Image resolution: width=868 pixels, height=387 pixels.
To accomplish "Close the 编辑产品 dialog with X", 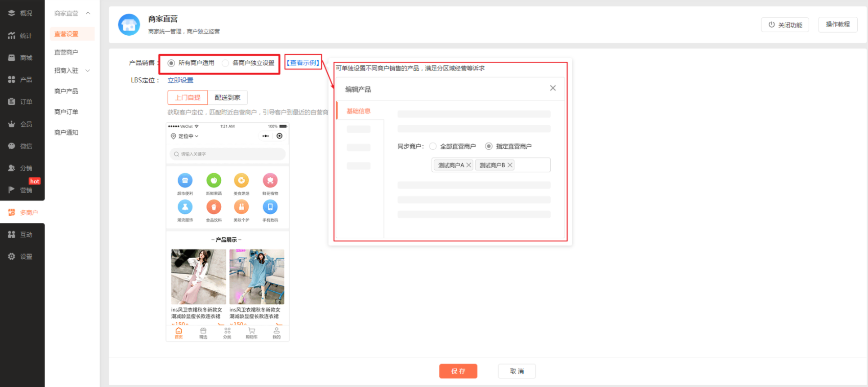I will point(552,88).
